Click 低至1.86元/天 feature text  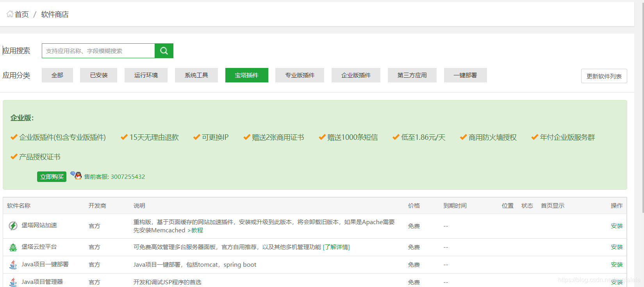coord(423,137)
